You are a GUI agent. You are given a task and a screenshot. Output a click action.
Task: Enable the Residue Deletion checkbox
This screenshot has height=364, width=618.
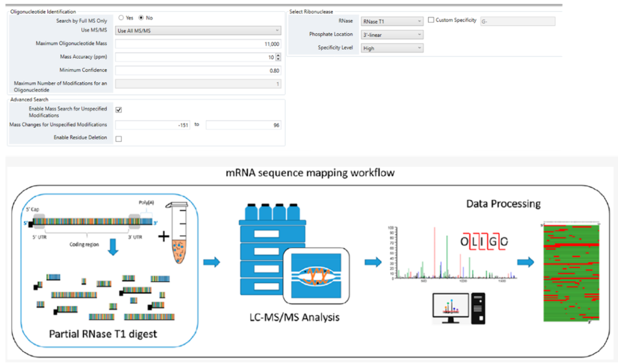(x=119, y=139)
